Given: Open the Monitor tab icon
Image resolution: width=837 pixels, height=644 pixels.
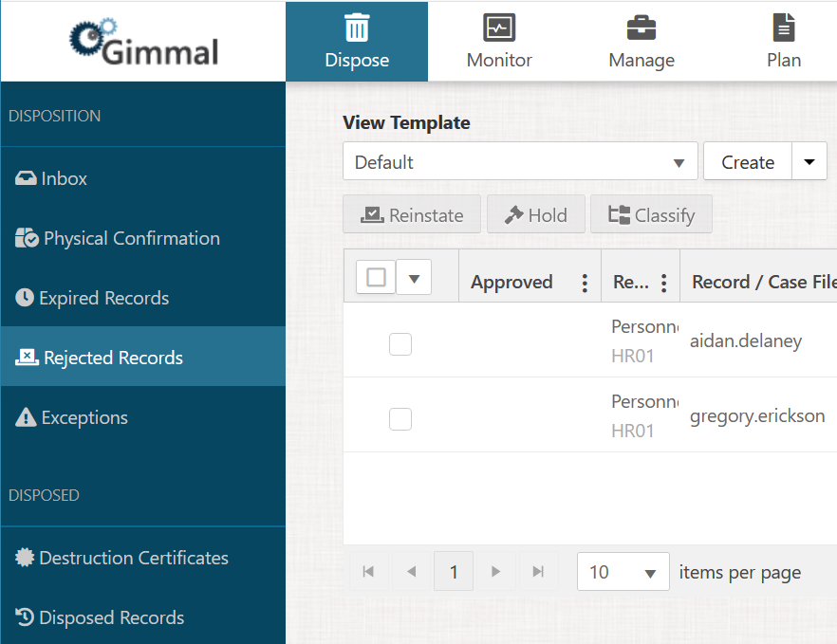Looking at the screenshot, I should pyautogui.click(x=499, y=28).
